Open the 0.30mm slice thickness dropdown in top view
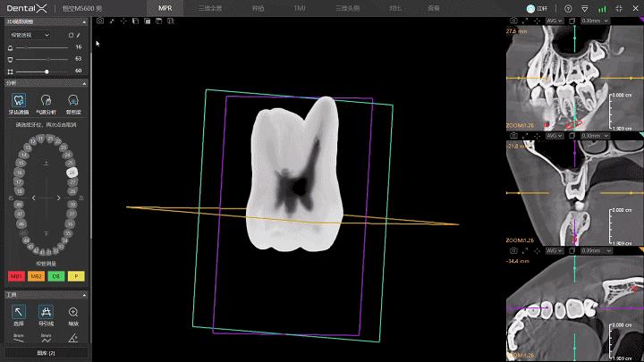Viewport: 644px width, 362px height. [x=595, y=21]
